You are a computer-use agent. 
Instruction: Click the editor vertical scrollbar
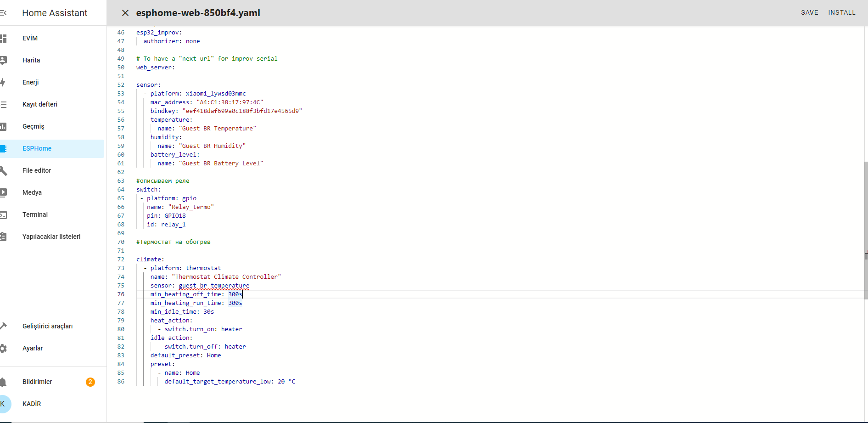point(866,230)
